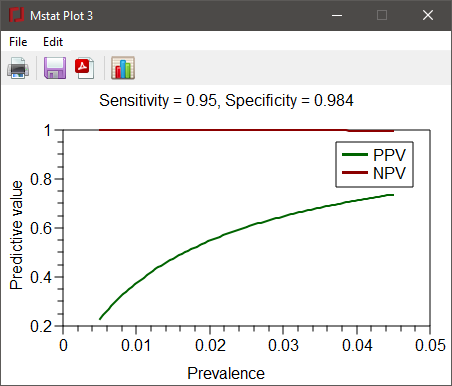Select the PPV legend label
The image size is (452, 386).
[389, 155]
